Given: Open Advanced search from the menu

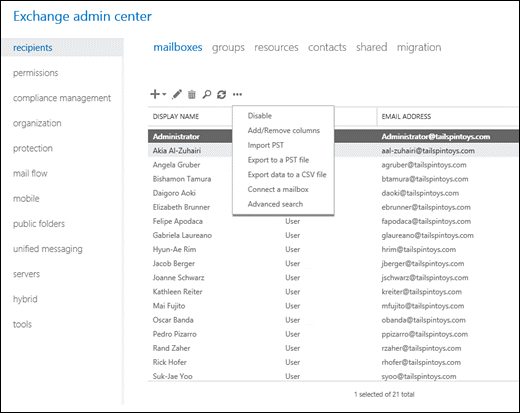Looking at the screenshot, I should 275,204.
